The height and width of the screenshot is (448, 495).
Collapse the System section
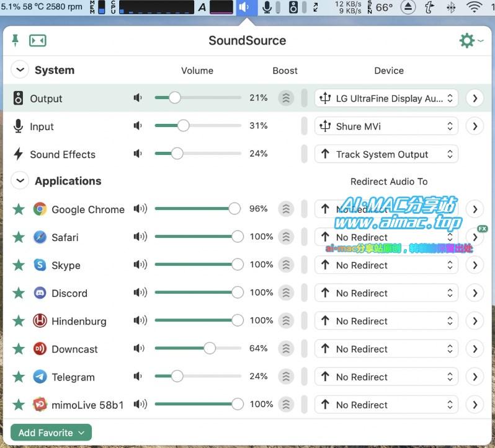tap(20, 69)
